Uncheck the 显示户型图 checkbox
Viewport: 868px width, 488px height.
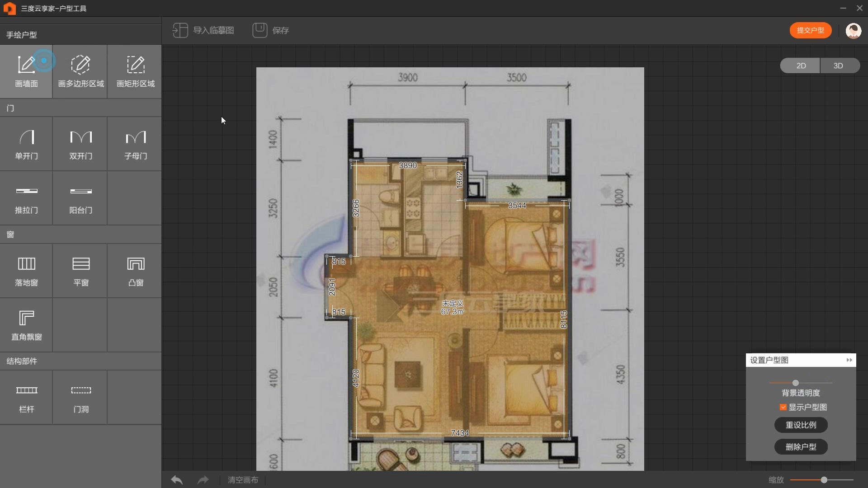(783, 407)
